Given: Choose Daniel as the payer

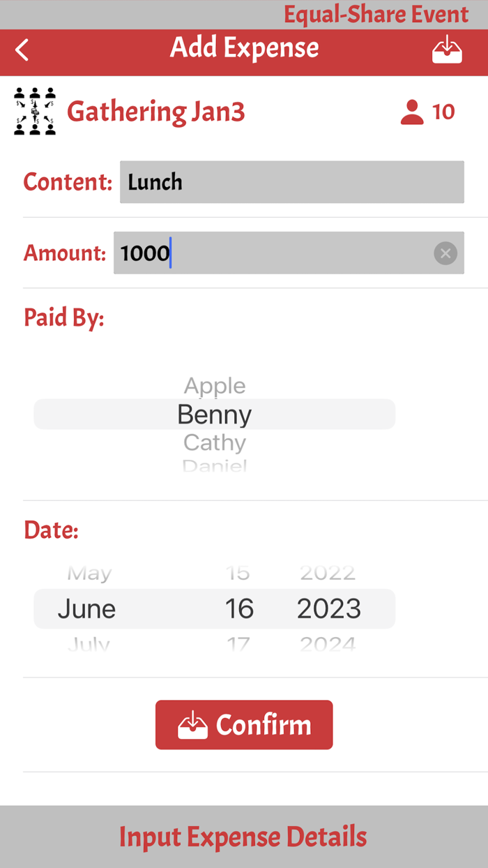Looking at the screenshot, I should pyautogui.click(x=214, y=465).
